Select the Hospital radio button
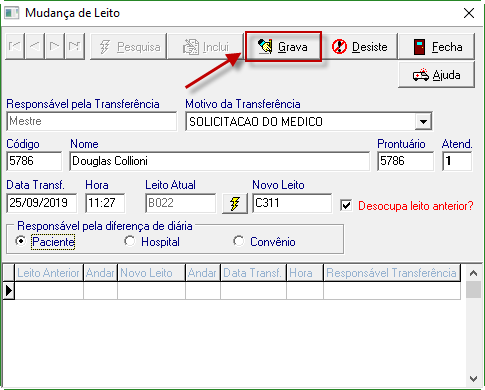 [129, 241]
